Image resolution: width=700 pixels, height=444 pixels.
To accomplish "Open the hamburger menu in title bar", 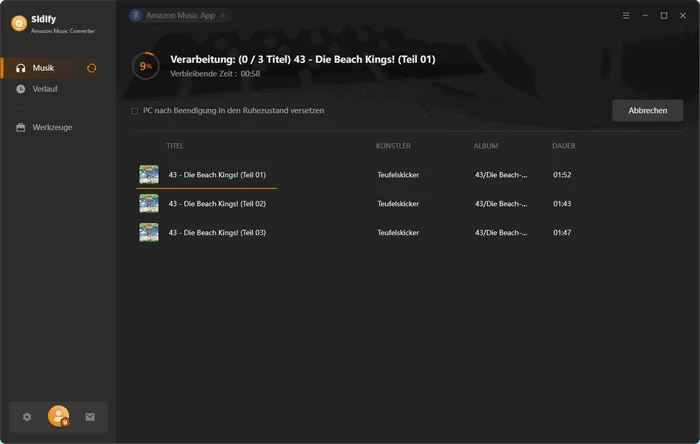I will (x=625, y=16).
